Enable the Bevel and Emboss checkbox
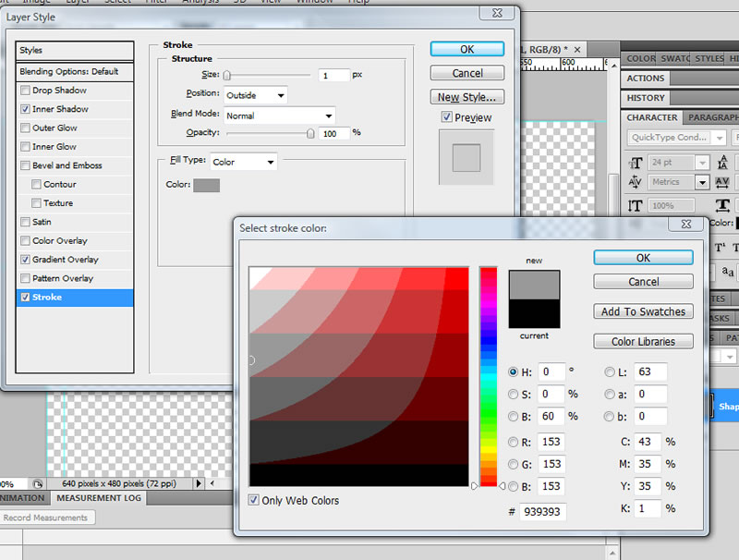The image size is (739, 560). [x=26, y=165]
